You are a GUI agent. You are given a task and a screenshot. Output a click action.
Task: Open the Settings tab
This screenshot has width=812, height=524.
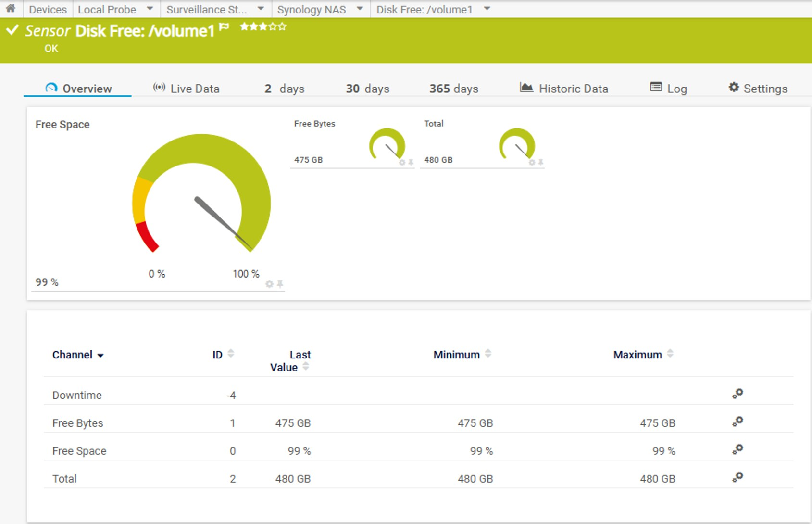[x=758, y=89]
